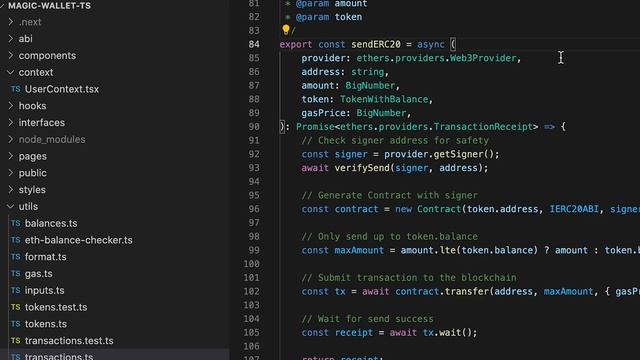Click the Web3Provider type on line 85
This screenshot has height=360, width=640.
(x=483, y=58)
